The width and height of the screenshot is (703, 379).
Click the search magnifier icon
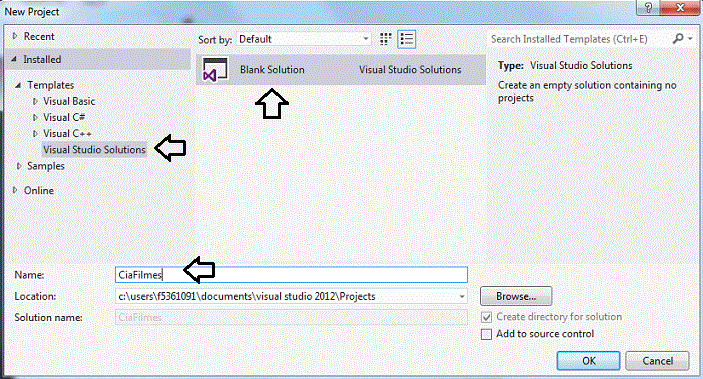(x=677, y=39)
